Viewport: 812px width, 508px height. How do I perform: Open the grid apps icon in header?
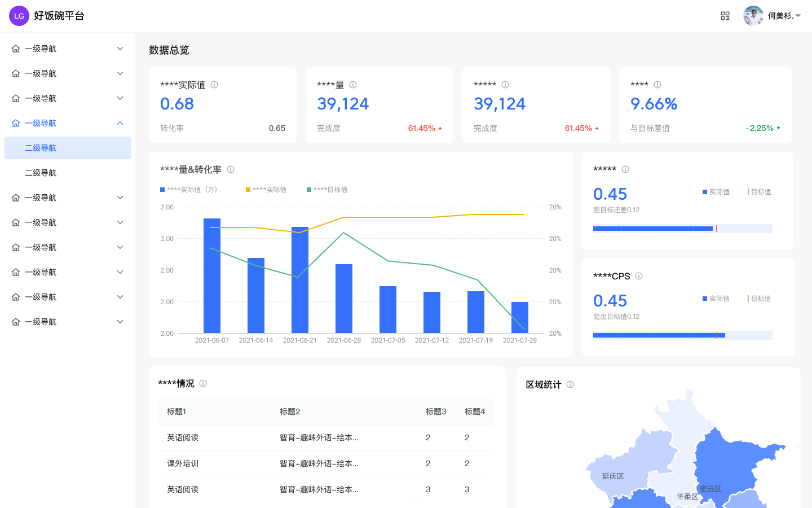coord(725,16)
